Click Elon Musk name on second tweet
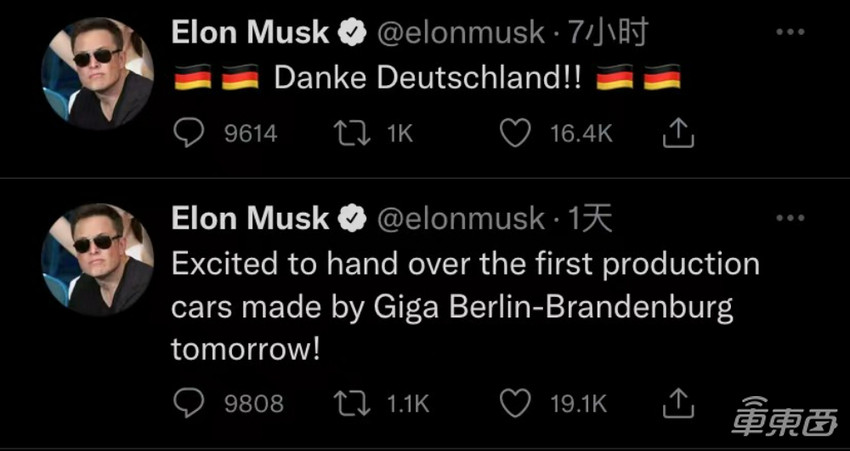The height and width of the screenshot is (451, 850). coord(250,218)
